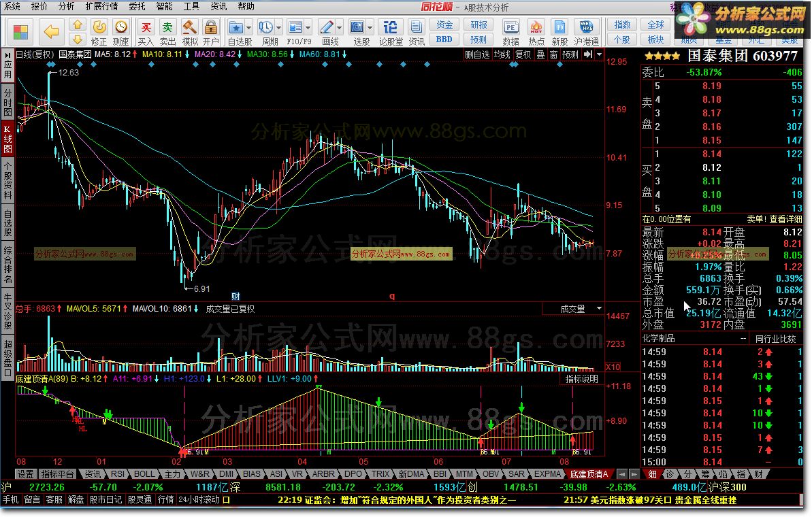Click 查看详细 link in order panel
The image size is (812, 517).
785,220
